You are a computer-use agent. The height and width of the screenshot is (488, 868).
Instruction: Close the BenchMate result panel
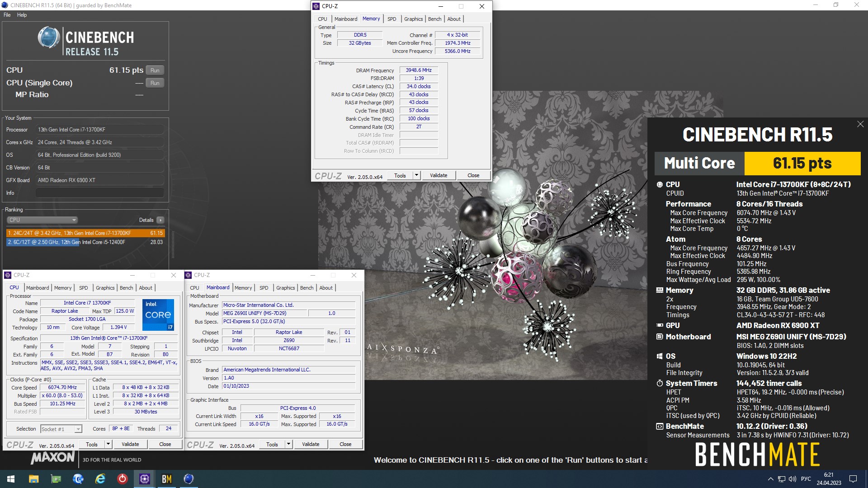(x=860, y=124)
